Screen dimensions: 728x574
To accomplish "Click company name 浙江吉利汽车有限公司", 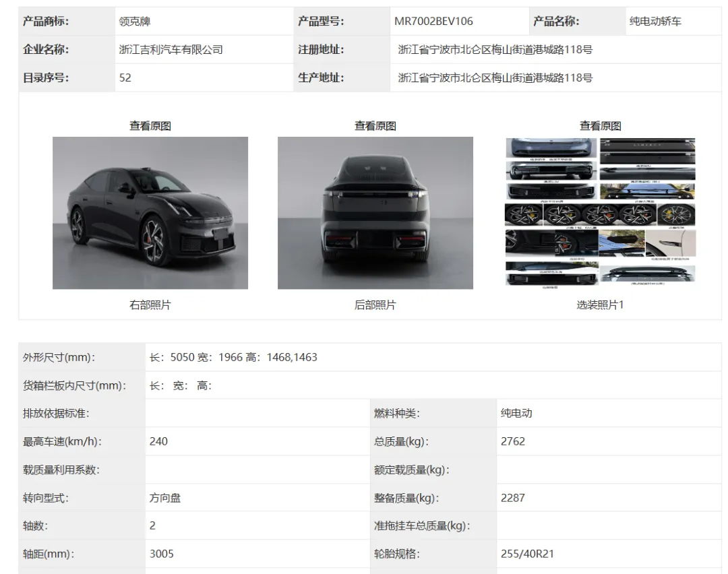I will pyautogui.click(x=171, y=50).
